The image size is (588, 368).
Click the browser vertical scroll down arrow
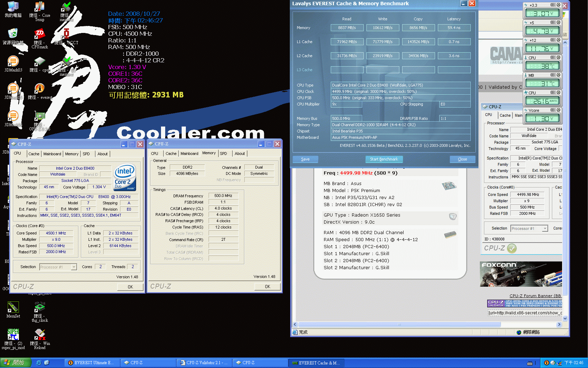pyautogui.click(x=565, y=319)
